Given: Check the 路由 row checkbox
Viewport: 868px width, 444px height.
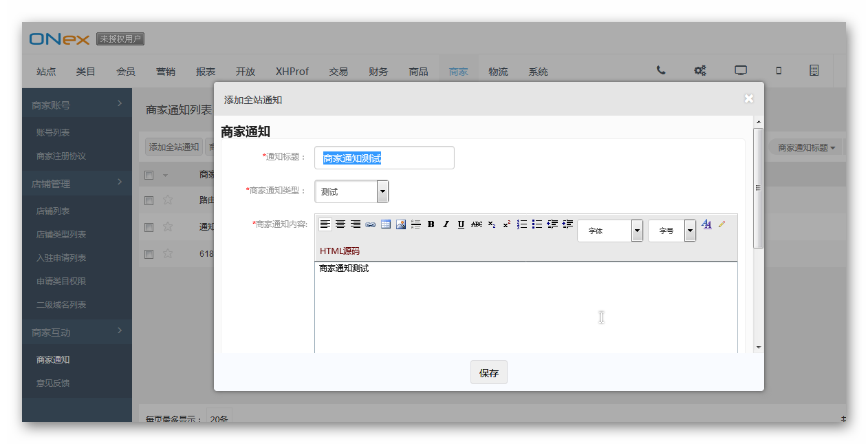Looking at the screenshot, I should point(149,201).
